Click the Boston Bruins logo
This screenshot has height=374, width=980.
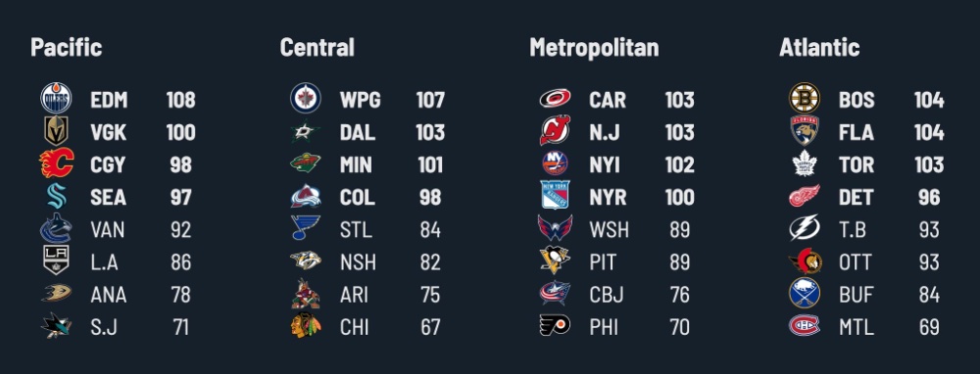click(x=805, y=99)
